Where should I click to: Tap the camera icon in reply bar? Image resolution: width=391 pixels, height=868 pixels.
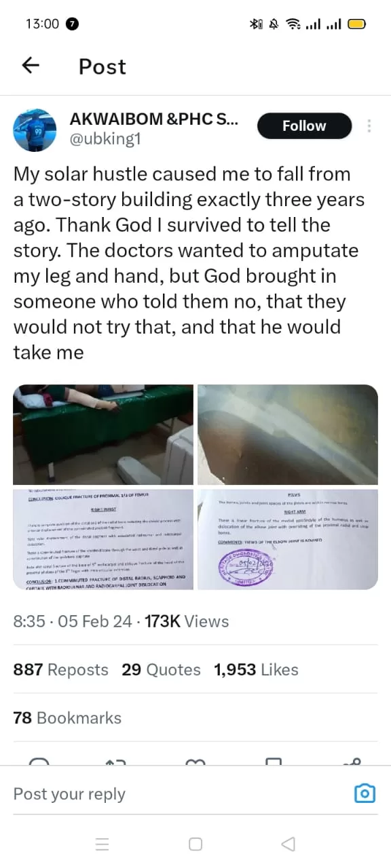click(365, 793)
